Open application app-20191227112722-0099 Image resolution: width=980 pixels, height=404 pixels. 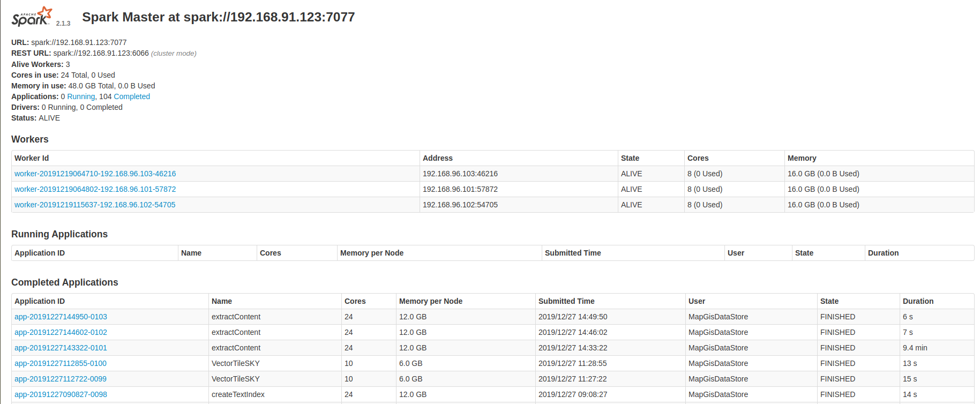pos(61,379)
